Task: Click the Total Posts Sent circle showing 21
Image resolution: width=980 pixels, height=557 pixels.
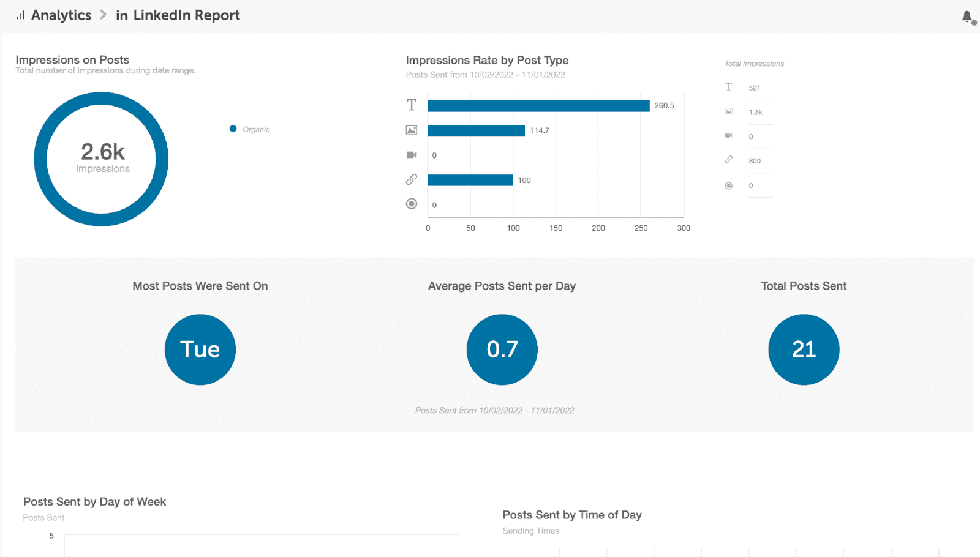Action: pos(803,349)
